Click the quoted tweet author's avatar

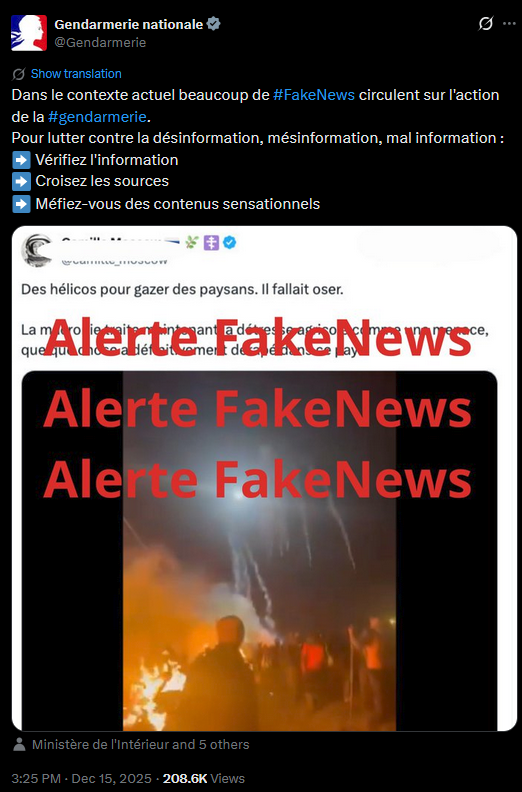[37, 251]
